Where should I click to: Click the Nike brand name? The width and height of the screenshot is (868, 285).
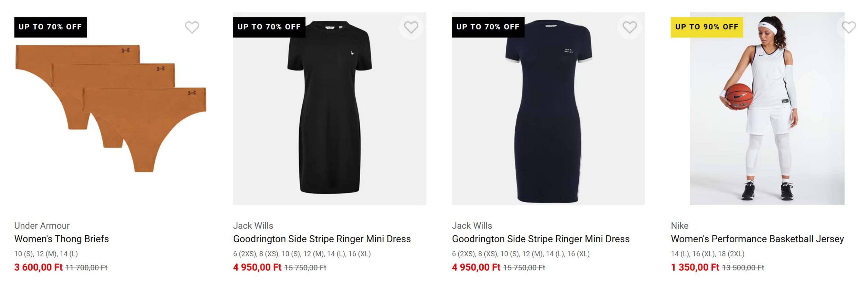click(679, 226)
